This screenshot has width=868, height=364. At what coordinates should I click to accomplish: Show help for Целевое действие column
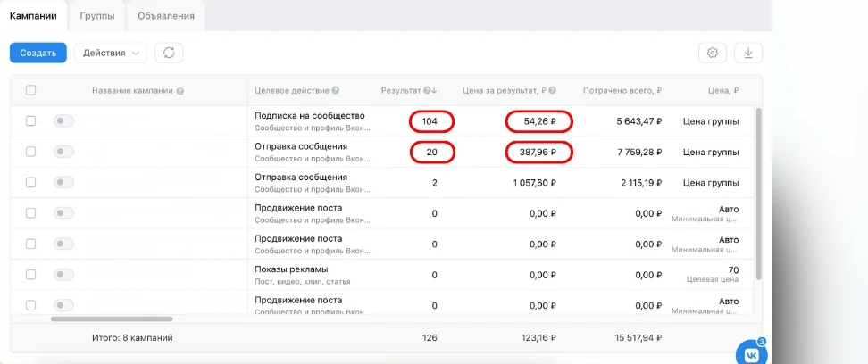pyautogui.click(x=336, y=91)
